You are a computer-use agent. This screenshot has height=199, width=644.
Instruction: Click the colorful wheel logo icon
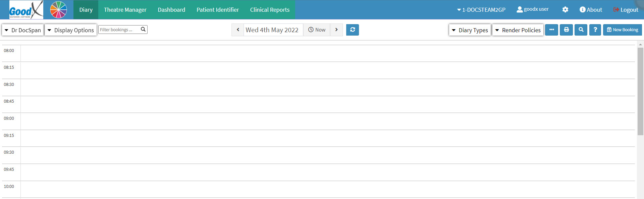pos(58,10)
